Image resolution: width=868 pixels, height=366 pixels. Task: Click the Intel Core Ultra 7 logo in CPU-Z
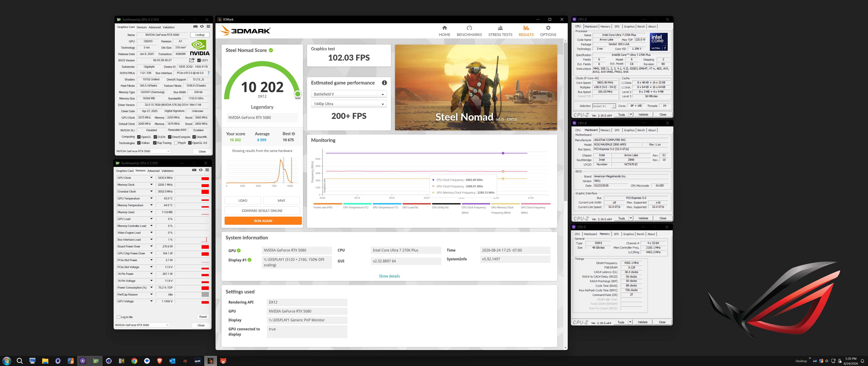point(658,42)
